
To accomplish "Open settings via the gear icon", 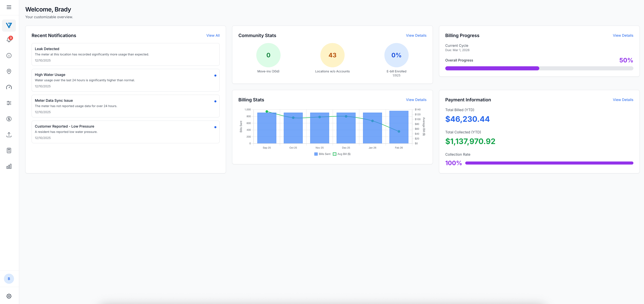I will 9,296.
